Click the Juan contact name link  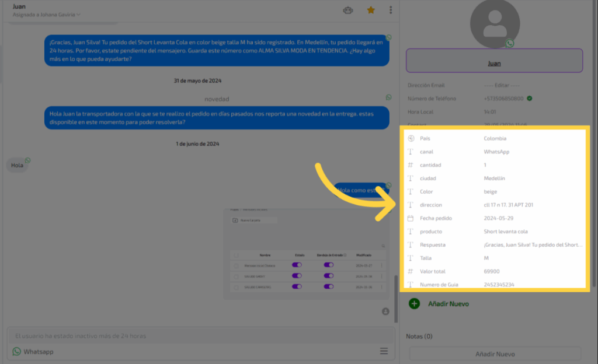[x=495, y=63]
